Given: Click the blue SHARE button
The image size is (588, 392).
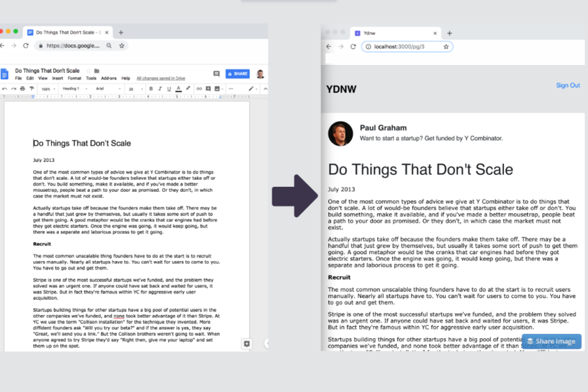Looking at the screenshot, I should [x=237, y=74].
